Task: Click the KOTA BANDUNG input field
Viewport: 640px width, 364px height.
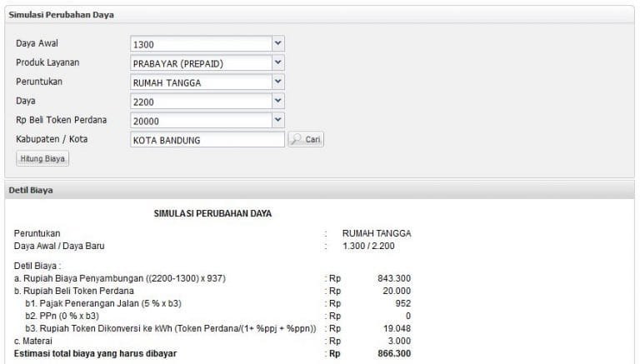Action: coord(207,140)
